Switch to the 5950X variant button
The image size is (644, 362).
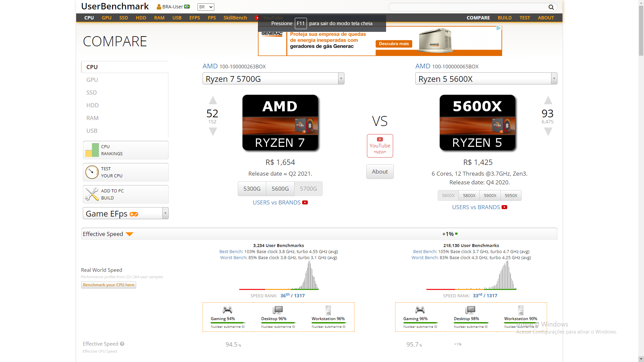point(511,195)
